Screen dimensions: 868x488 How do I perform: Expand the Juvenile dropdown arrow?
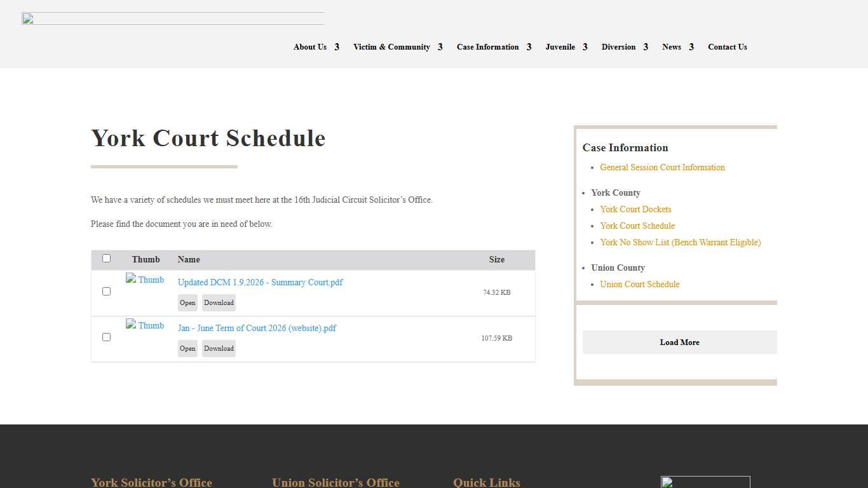[x=585, y=47]
